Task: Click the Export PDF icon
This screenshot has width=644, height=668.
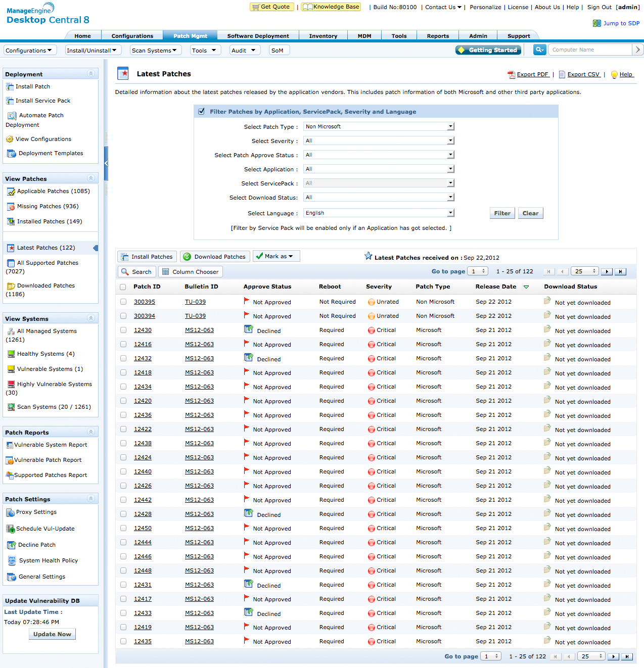Action: click(x=511, y=75)
